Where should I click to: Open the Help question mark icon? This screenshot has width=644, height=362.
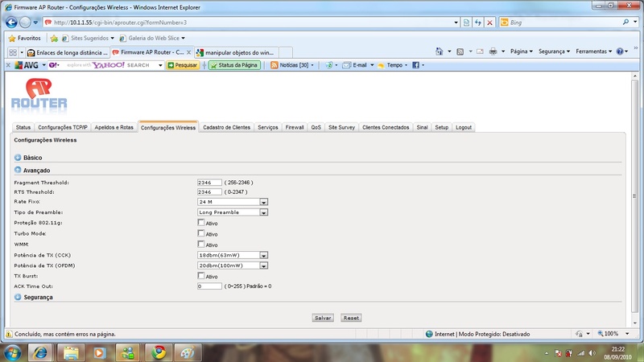point(620,51)
